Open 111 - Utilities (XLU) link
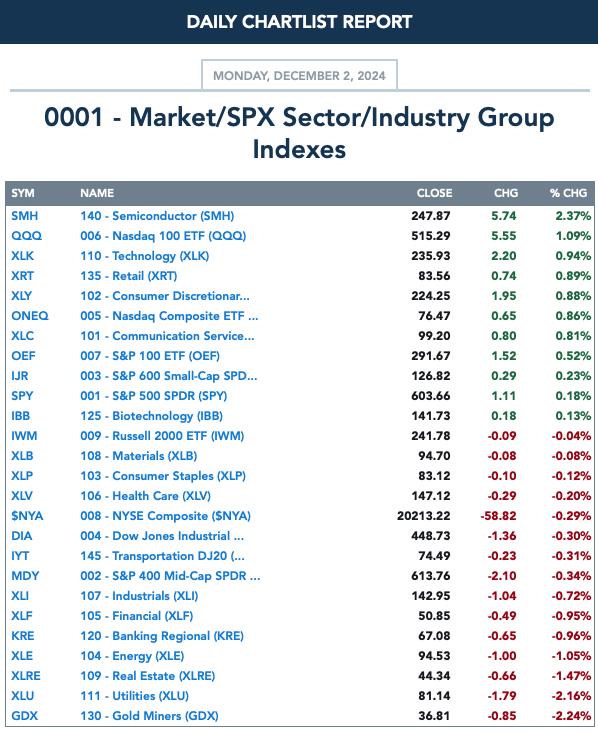This screenshot has width=598, height=732. click(x=134, y=696)
